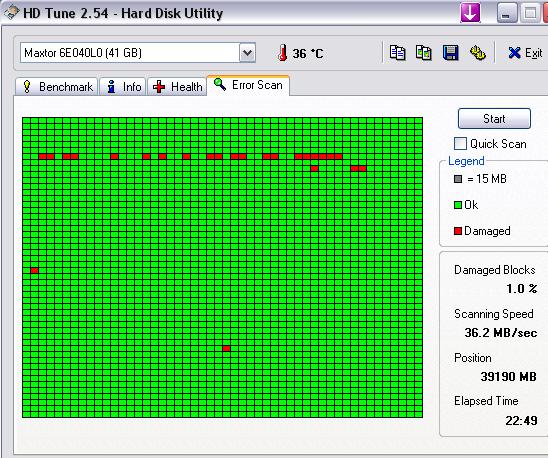
Task: Click the save screenshot floppy disk icon
Action: (450, 53)
